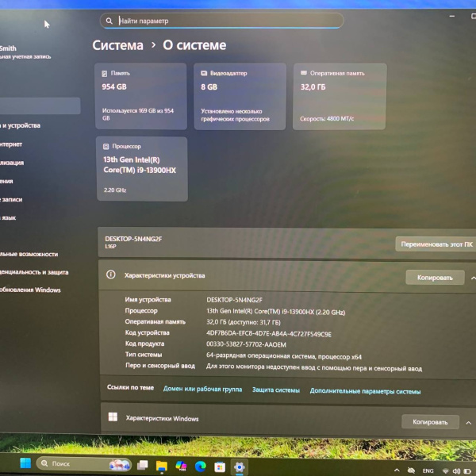Click 'Переименовать этот ПК' button
The image size is (476, 476).
click(436, 244)
